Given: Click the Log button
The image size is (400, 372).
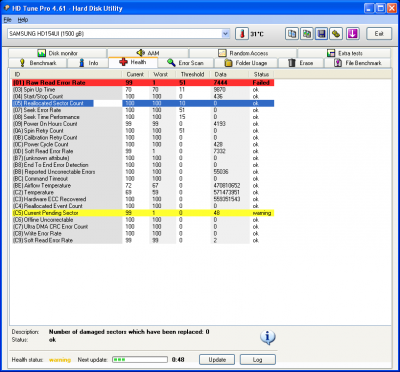Looking at the screenshot, I should pos(258,360).
